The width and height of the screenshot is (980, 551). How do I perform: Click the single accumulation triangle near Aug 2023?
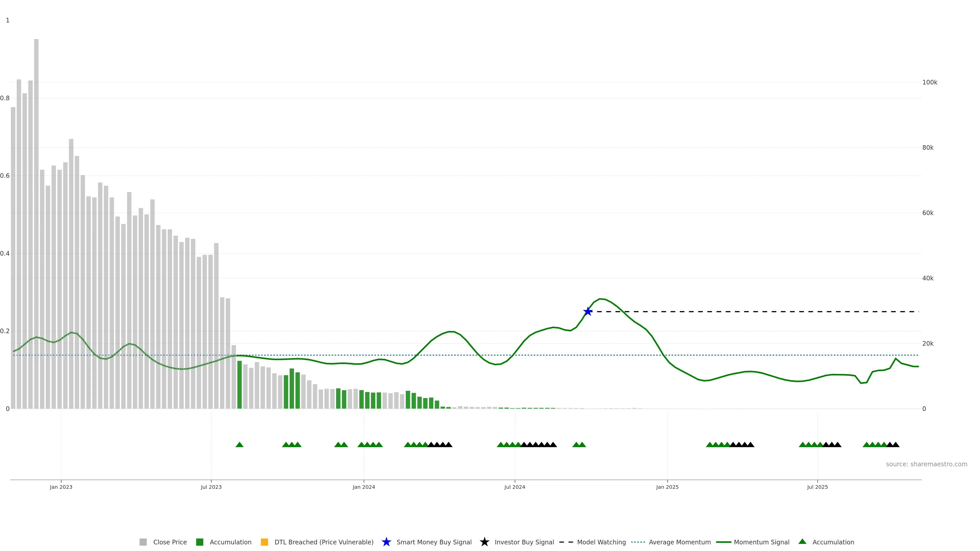(x=239, y=445)
